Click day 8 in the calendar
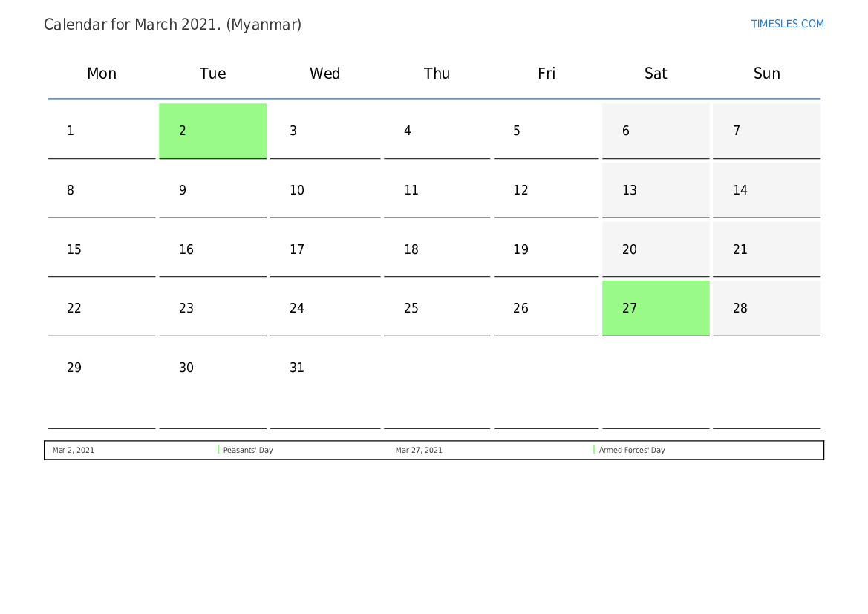The height and width of the screenshot is (614, 868). (102, 190)
